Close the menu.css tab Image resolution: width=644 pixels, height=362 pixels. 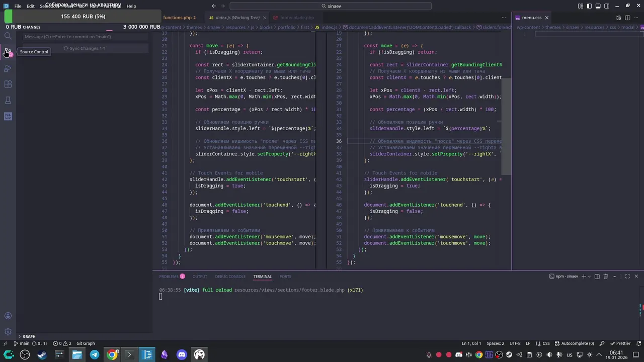546,18
